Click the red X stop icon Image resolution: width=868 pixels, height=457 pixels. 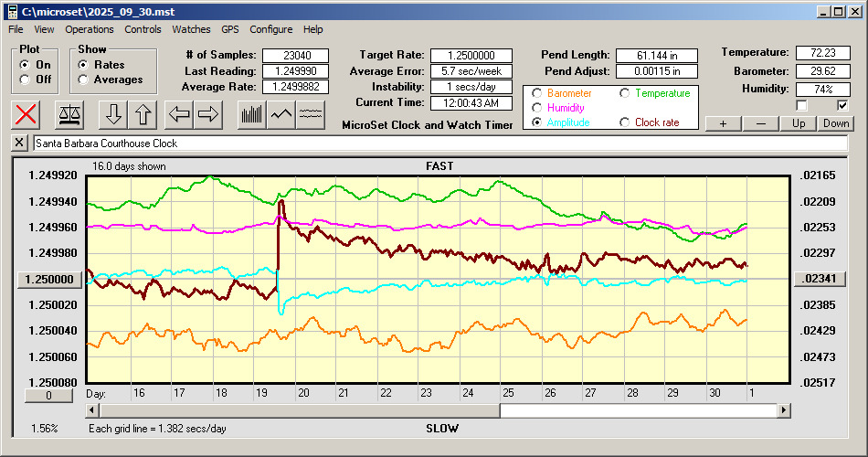(x=27, y=114)
